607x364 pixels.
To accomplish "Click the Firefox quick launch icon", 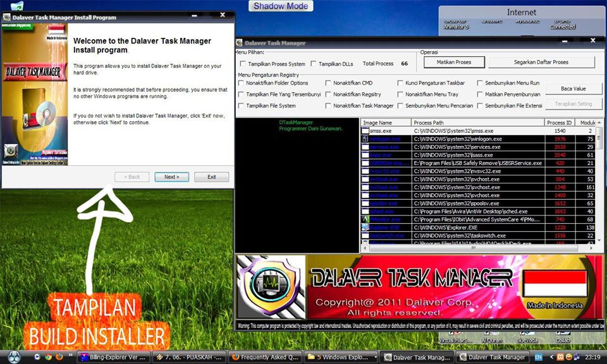I will (x=59, y=357).
